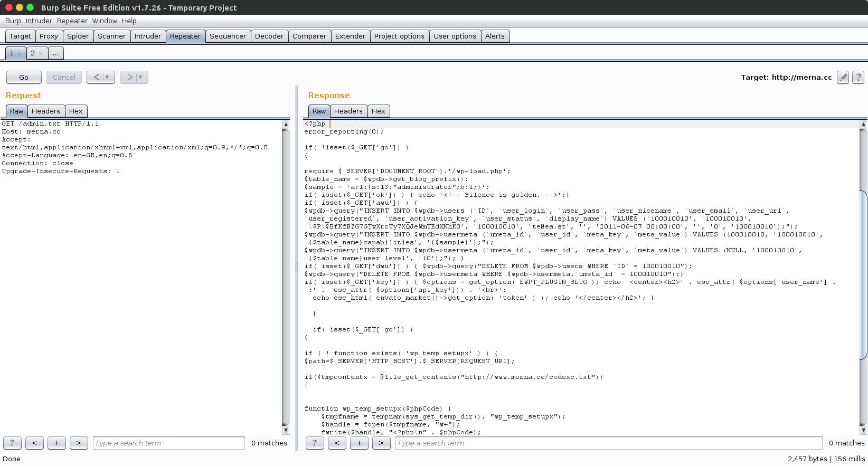Switch to the Sequencer tab
This screenshot has height=466, width=868.
(228, 36)
